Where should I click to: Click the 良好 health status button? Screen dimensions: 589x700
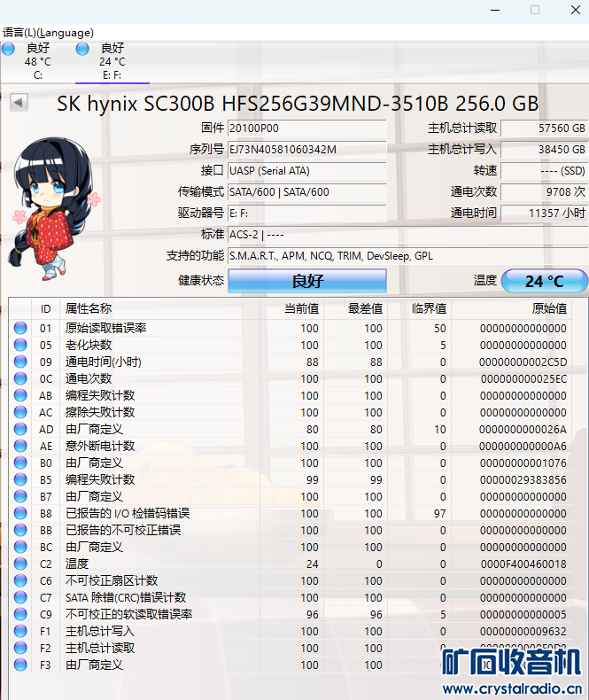point(307,281)
